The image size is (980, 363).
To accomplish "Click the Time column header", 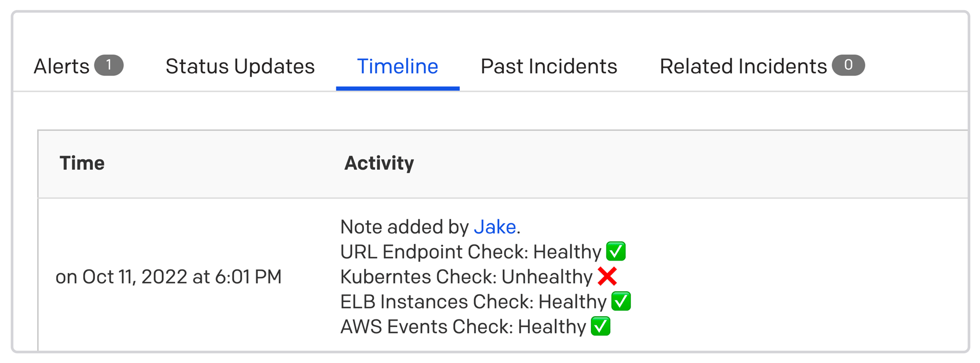I will tap(82, 163).
